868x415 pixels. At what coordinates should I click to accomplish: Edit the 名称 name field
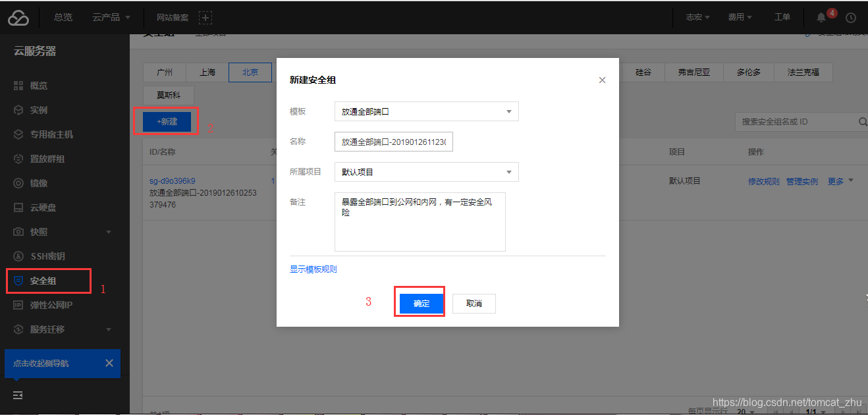394,142
